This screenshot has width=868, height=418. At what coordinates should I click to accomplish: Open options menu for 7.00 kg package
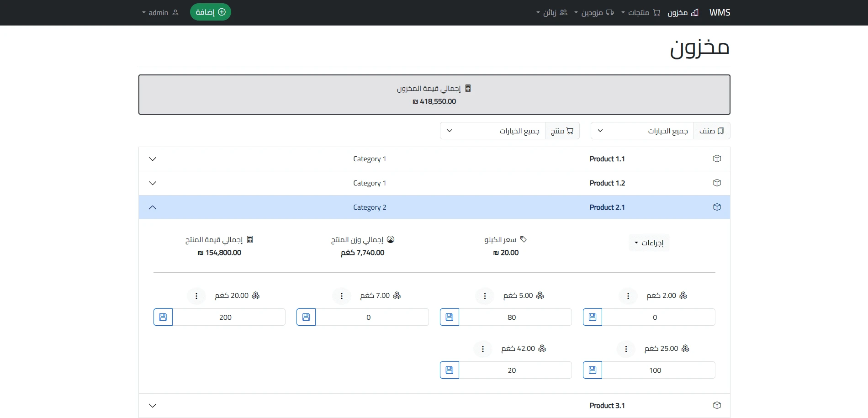pos(342,296)
